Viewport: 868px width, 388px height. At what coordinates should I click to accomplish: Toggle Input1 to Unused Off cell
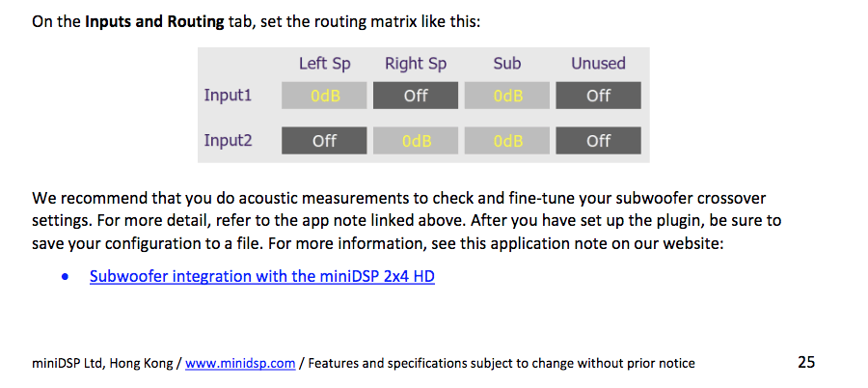(x=598, y=96)
